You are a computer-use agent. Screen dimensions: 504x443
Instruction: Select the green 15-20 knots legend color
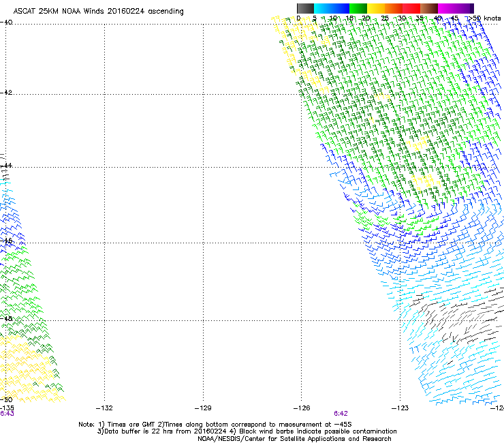pyautogui.click(x=358, y=8)
